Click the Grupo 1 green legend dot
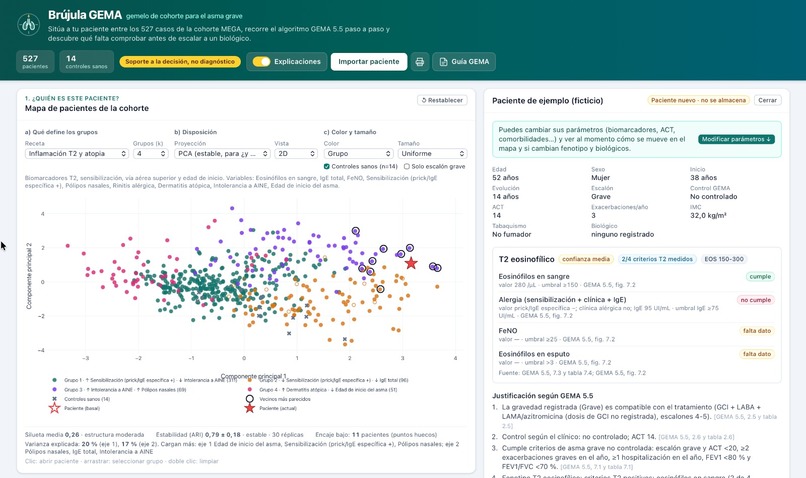 54,380
